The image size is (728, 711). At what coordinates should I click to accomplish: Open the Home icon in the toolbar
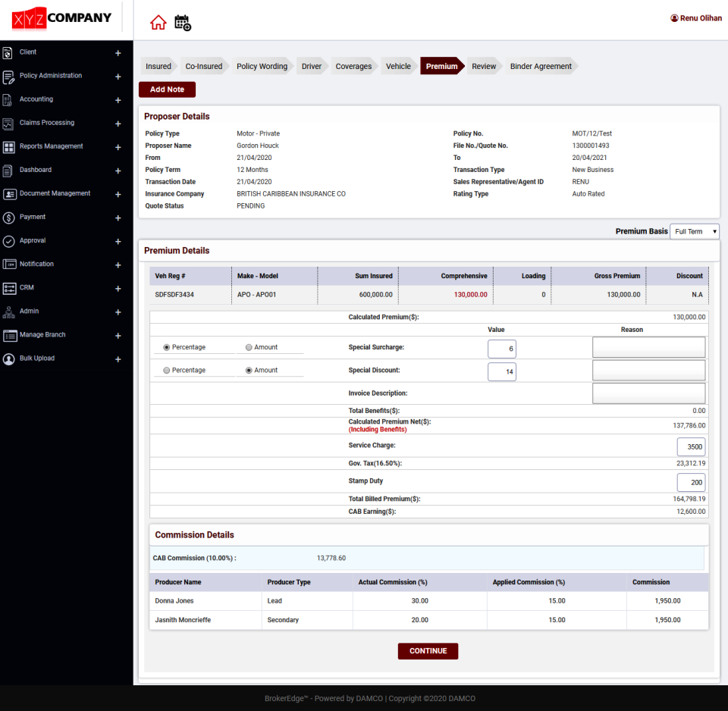(x=158, y=23)
